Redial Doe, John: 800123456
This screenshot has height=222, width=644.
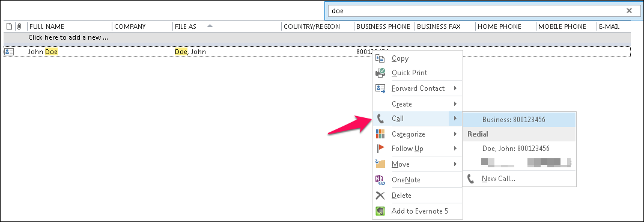(x=520, y=149)
